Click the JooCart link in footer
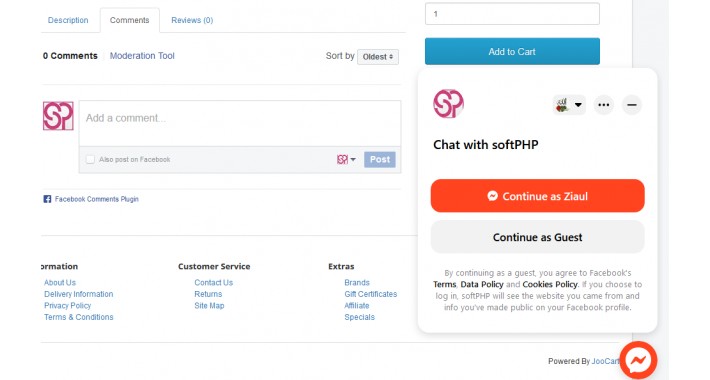Viewport: 710px width, 380px height. coord(605,361)
